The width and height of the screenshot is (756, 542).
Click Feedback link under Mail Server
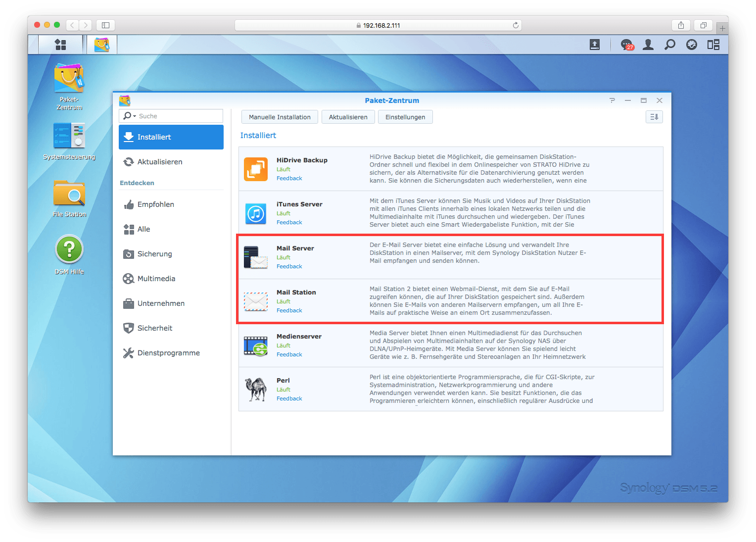pyautogui.click(x=289, y=266)
